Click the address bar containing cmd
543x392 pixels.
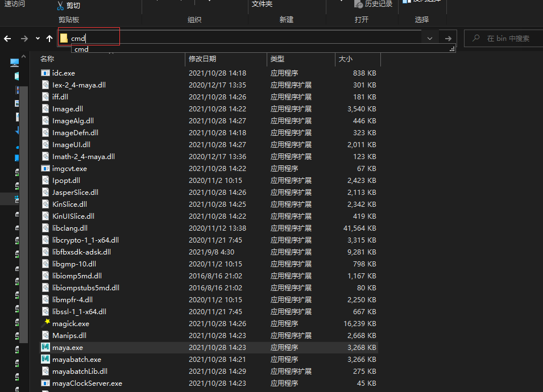pos(239,38)
